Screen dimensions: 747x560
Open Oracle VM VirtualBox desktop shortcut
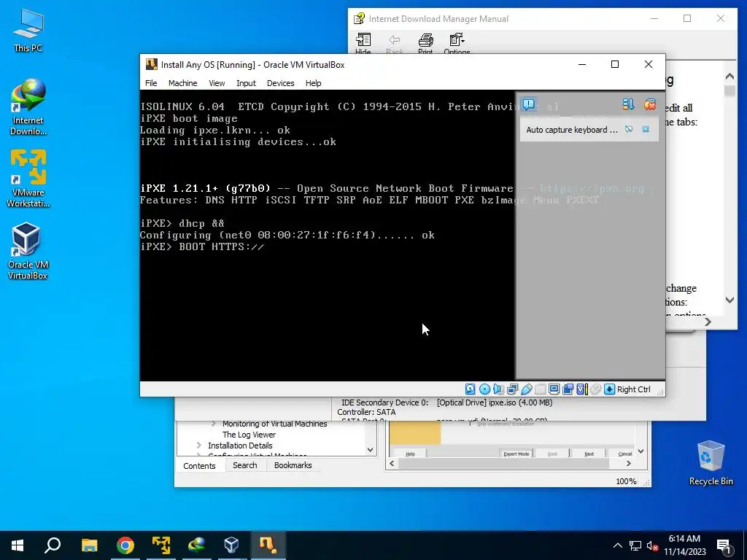click(28, 251)
